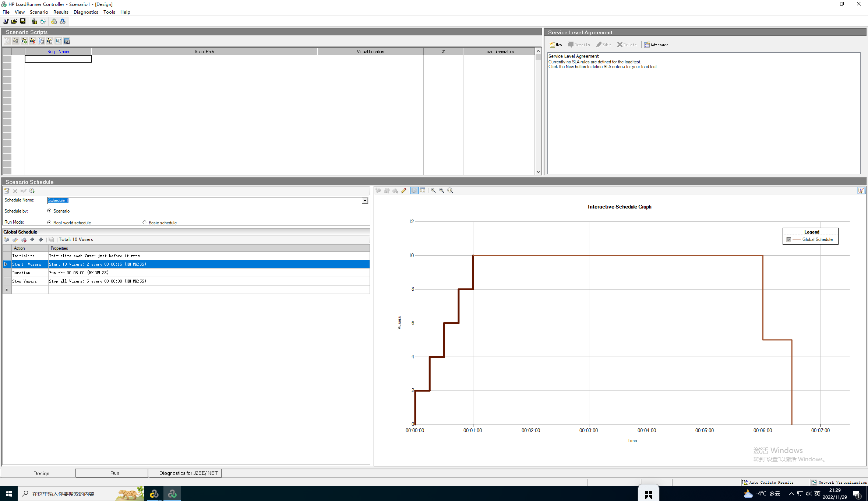Switch to the Run tab

pyautogui.click(x=114, y=473)
